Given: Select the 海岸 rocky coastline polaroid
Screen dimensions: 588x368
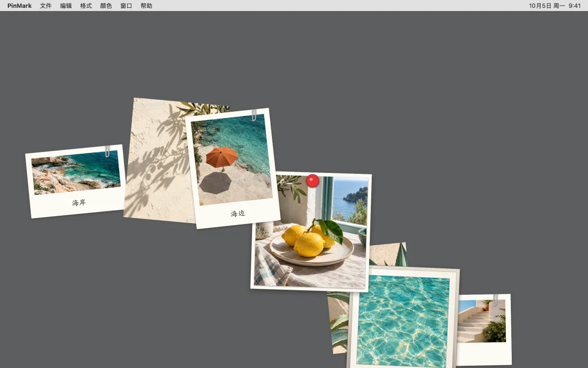Looking at the screenshot, I should [76, 181].
